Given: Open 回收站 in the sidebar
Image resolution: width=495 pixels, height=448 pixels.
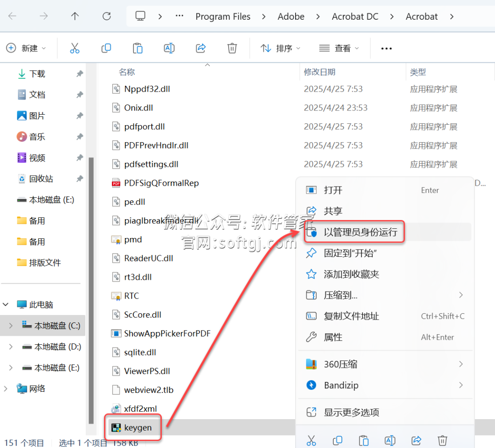Looking at the screenshot, I should (41, 179).
